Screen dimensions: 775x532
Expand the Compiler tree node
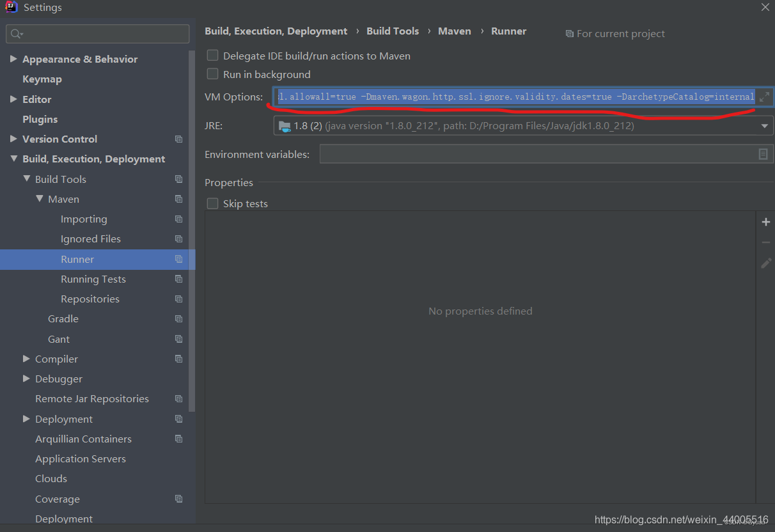[26, 359]
